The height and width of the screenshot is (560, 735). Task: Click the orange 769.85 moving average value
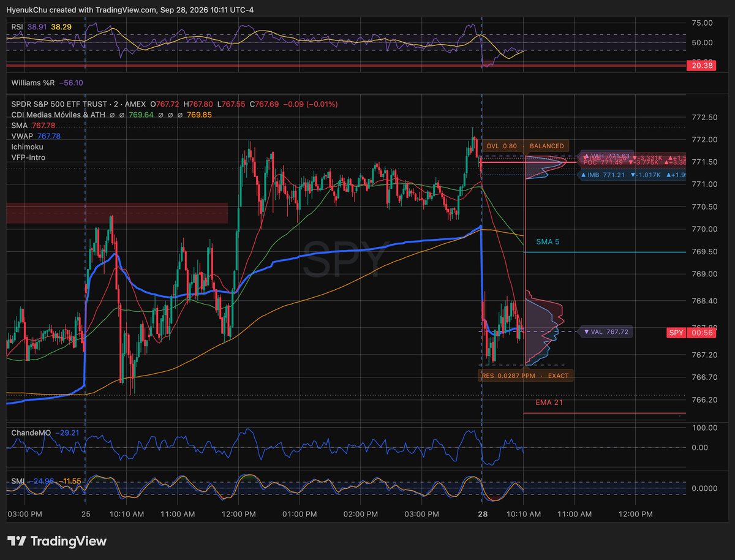200,115
